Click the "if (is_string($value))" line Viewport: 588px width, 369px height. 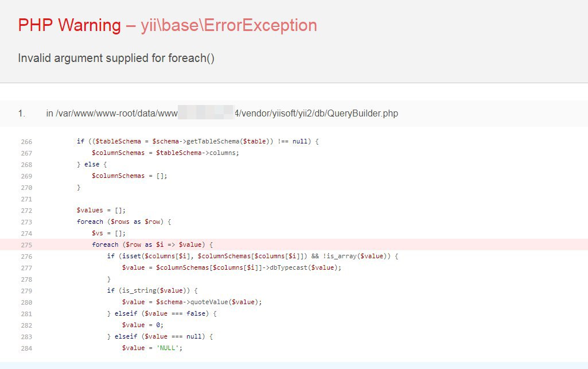click(x=152, y=290)
